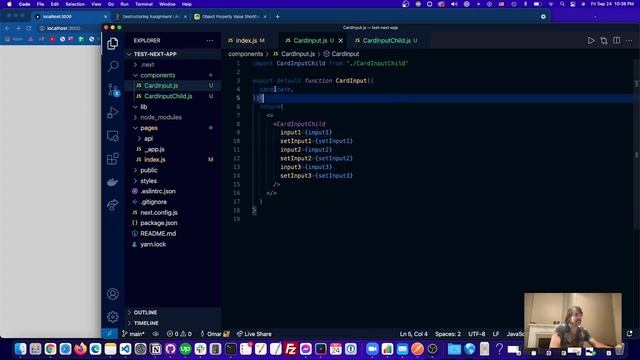Open the Explorer view in activity bar
The image size is (640, 360).
pyautogui.click(x=113, y=43)
